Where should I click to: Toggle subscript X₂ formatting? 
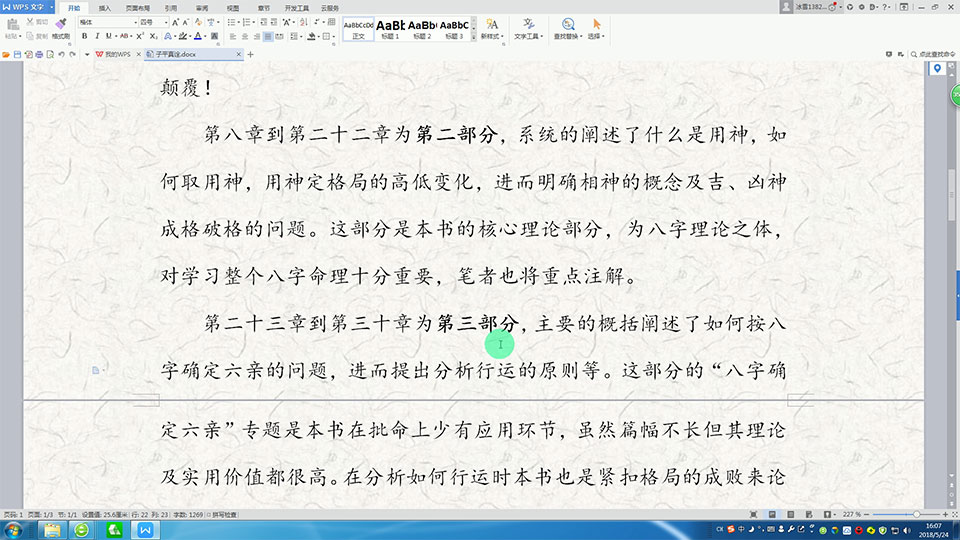pyautogui.click(x=154, y=36)
